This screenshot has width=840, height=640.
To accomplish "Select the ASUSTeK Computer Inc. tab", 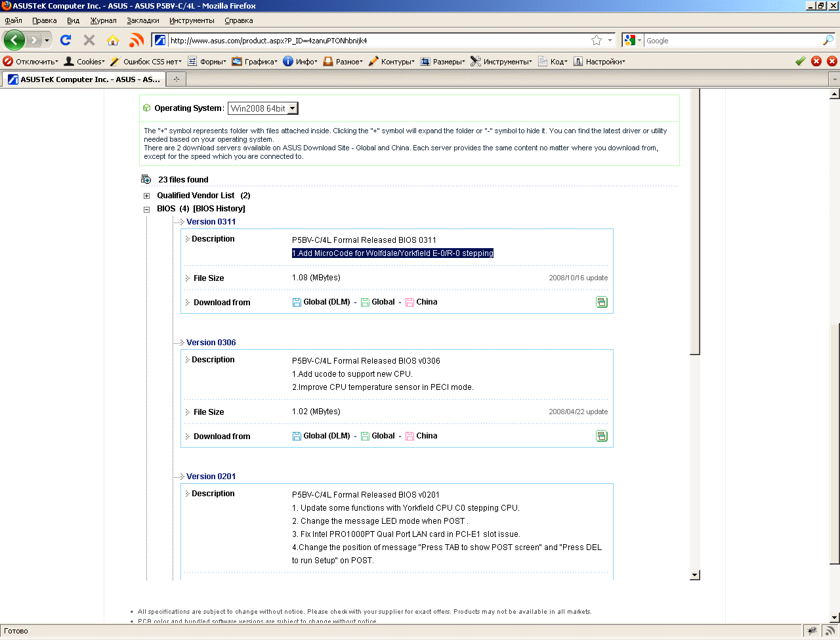I will click(83, 79).
